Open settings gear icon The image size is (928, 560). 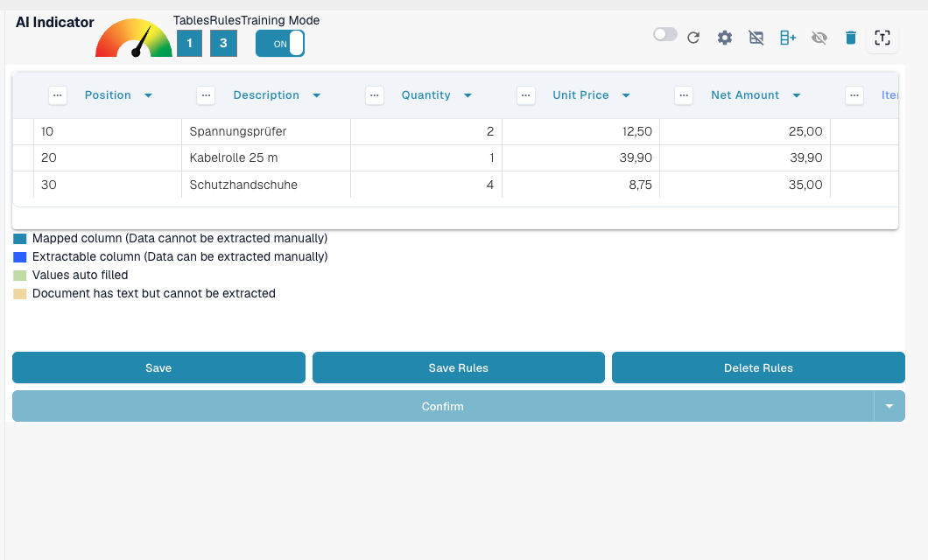(x=725, y=38)
